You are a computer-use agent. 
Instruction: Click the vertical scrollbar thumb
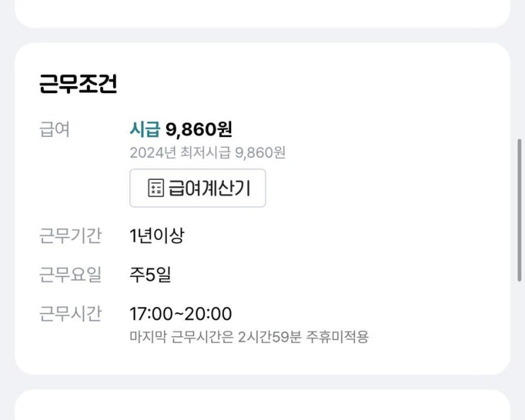pyautogui.click(x=519, y=210)
